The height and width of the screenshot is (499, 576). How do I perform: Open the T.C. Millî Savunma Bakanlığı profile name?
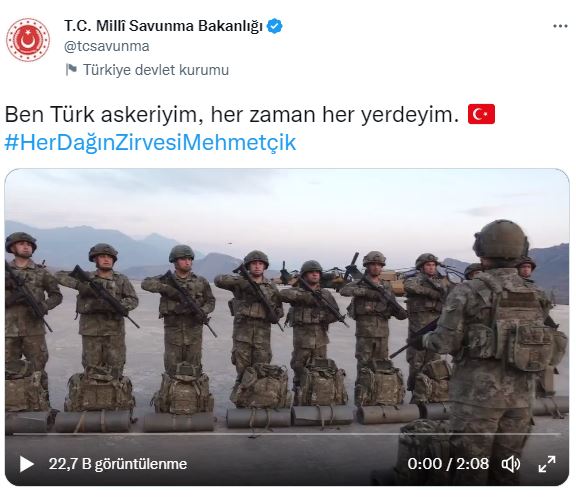[x=163, y=26]
